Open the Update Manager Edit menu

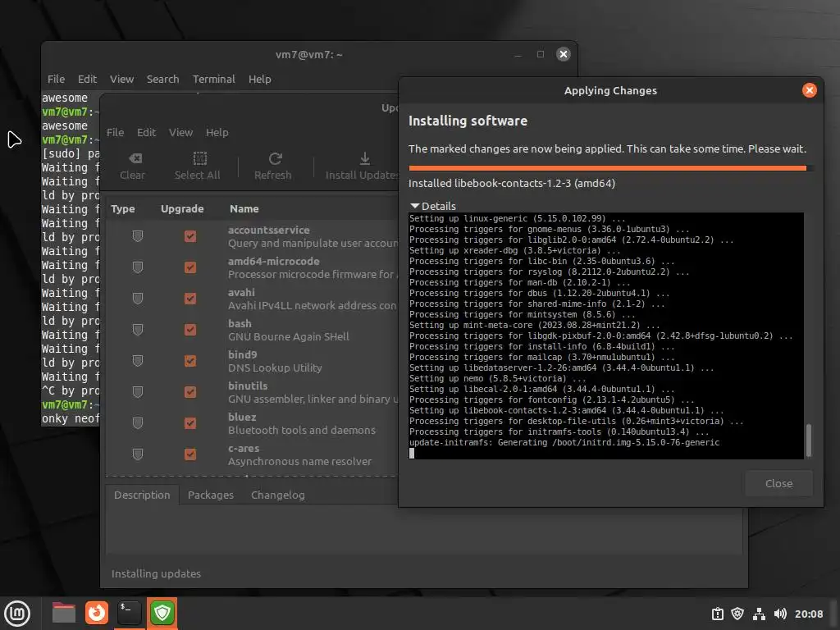click(146, 132)
